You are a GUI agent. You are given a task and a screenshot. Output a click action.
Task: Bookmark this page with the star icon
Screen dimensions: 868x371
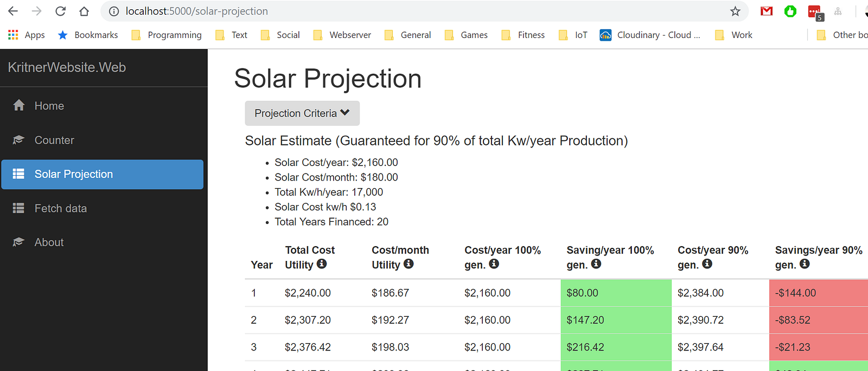pos(735,11)
